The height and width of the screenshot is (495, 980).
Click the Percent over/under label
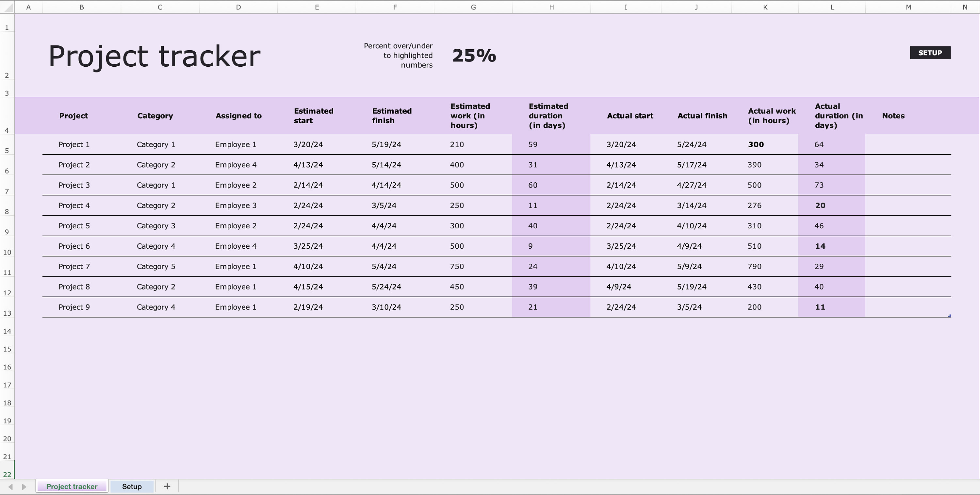tap(398, 56)
